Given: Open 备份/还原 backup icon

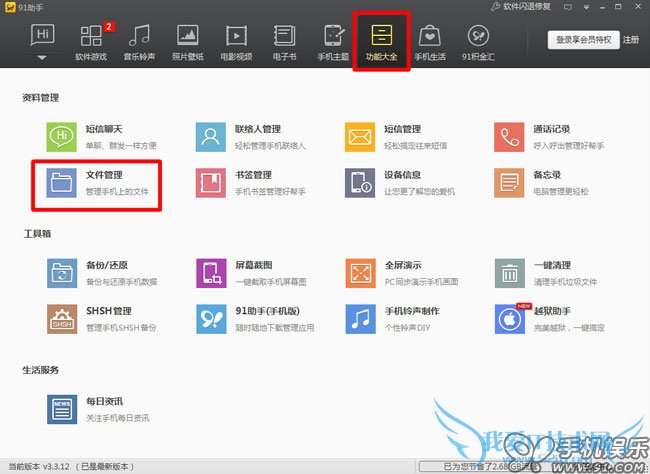Looking at the screenshot, I should [x=62, y=273].
